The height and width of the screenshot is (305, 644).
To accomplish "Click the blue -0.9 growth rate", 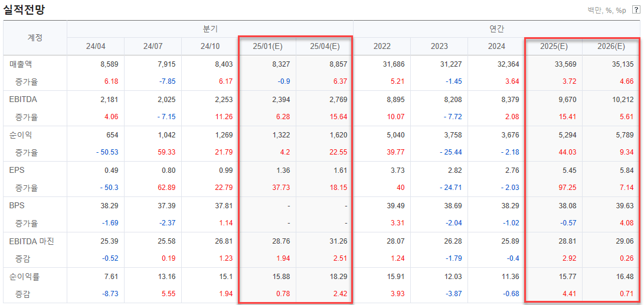I will tap(284, 81).
